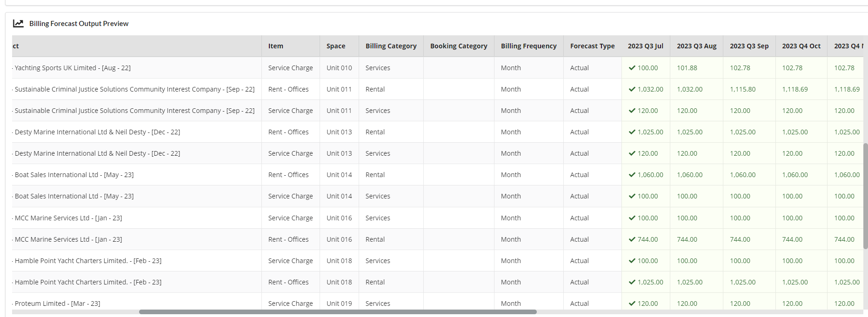Click the 2023 Q4 Oct column header
This screenshot has width=868, height=317.
point(801,46)
